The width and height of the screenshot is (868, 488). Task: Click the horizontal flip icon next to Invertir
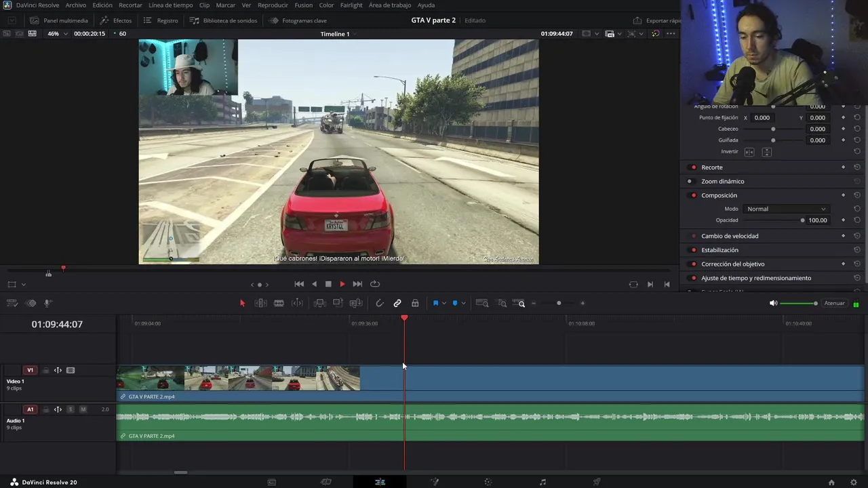click(x=749, y=152)
